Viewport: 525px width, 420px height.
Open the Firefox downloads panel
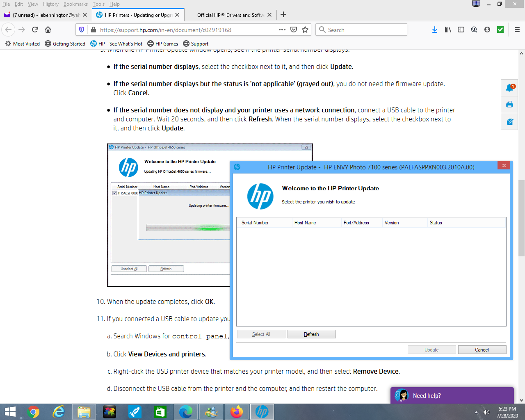click(x=435, y=30)
